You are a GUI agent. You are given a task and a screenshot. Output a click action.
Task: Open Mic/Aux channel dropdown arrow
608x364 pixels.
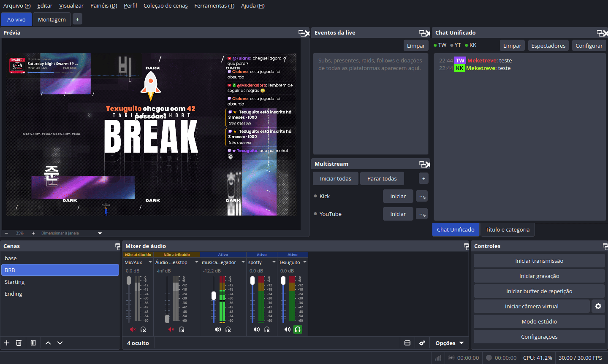pyautogui.click(x=150, y=262)
